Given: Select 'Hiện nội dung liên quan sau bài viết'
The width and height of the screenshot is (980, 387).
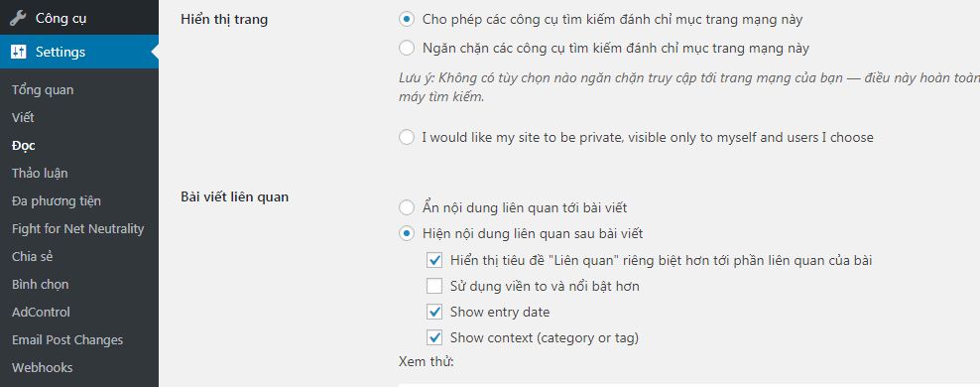Looking at the screenshot, I should (407, 234).
